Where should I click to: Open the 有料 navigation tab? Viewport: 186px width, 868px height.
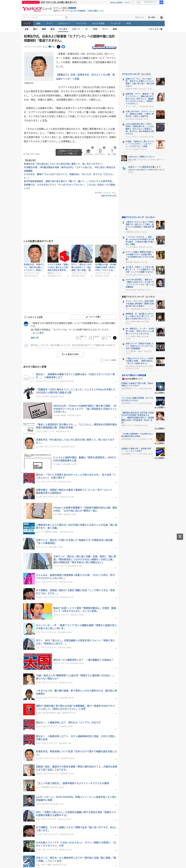128,23
